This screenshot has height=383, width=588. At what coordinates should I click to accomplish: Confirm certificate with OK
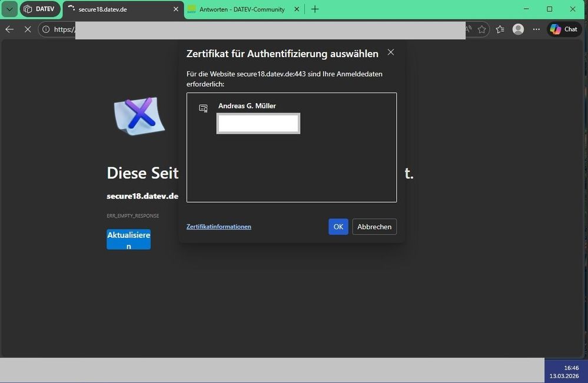pos(338,227)
